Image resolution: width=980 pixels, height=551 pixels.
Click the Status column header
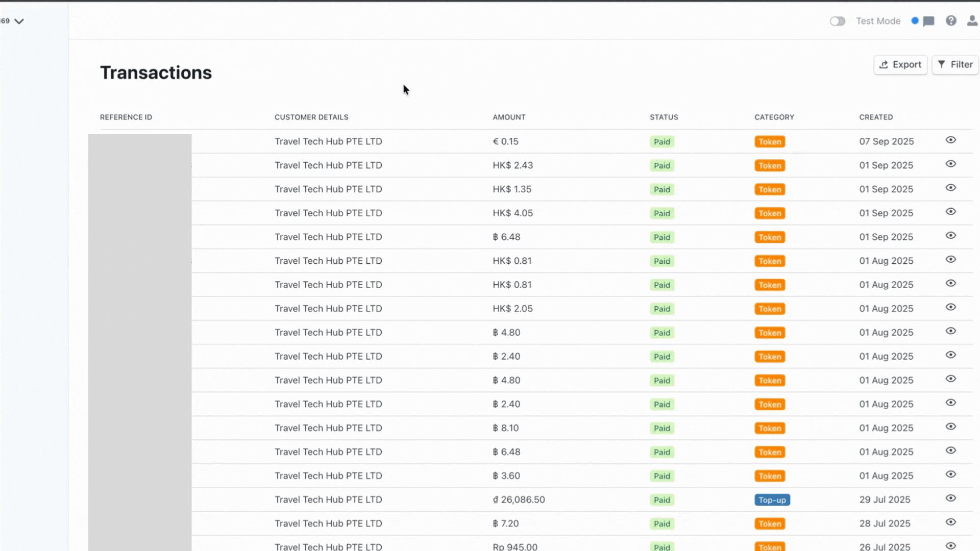pyautogui.click(x=664, y=117)
